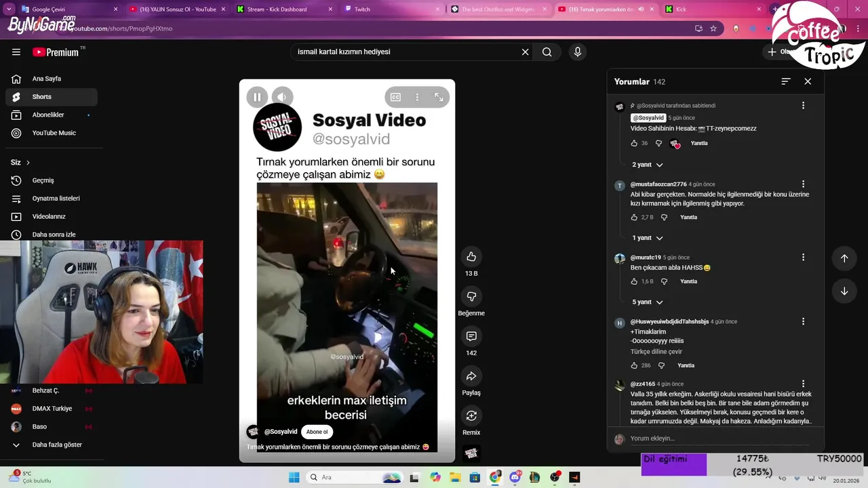Image resolution: width=868 pixels, height=488 pixels.
Task: Open Abonelikler subscriptions
Action: click(52, 115)
